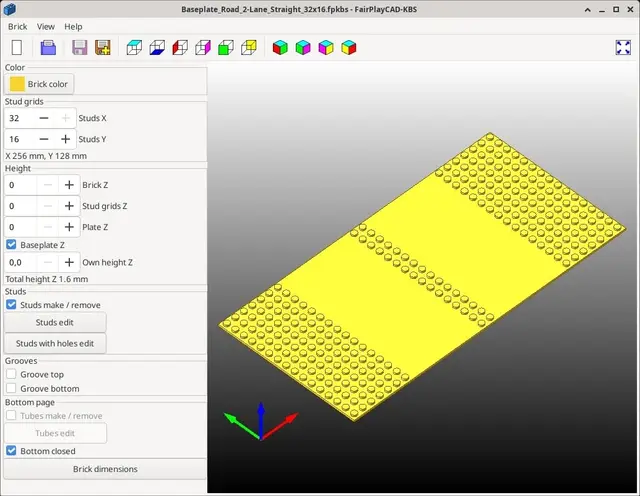Toggle Studs make / remove checkbox
Screen dimensions: 640x496
[11, 305]
